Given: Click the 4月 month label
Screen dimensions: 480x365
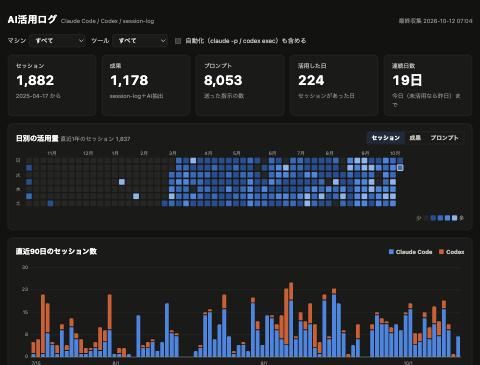Looking at the screenshot, I should (208, 153).
